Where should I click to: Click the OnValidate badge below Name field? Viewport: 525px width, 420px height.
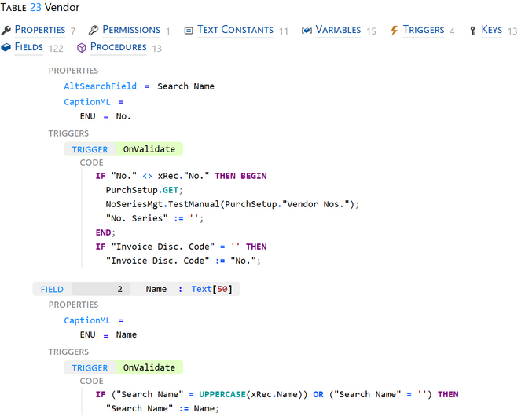pos(149,367)
